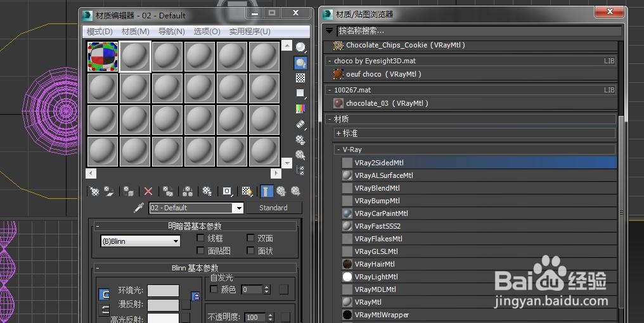Enable the 自发光 颜色 checkbox
This screenshot has height=323, width=644.
tap(214, 289)
